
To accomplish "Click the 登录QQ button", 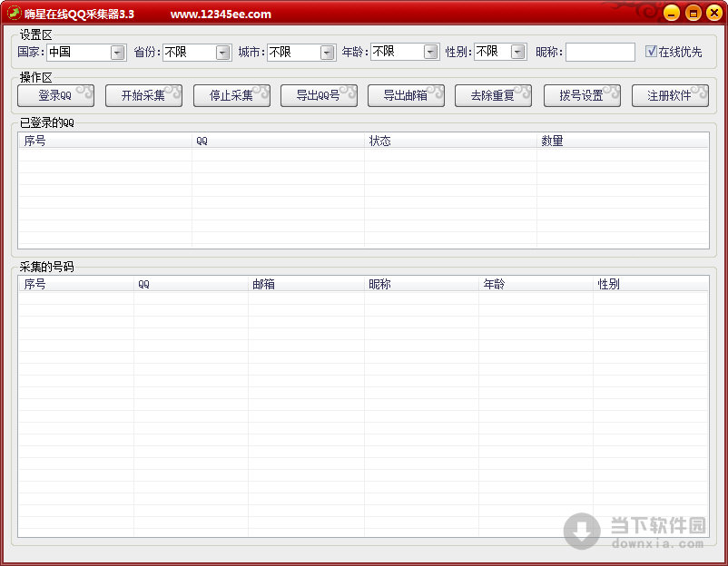I will pos(55,95).
